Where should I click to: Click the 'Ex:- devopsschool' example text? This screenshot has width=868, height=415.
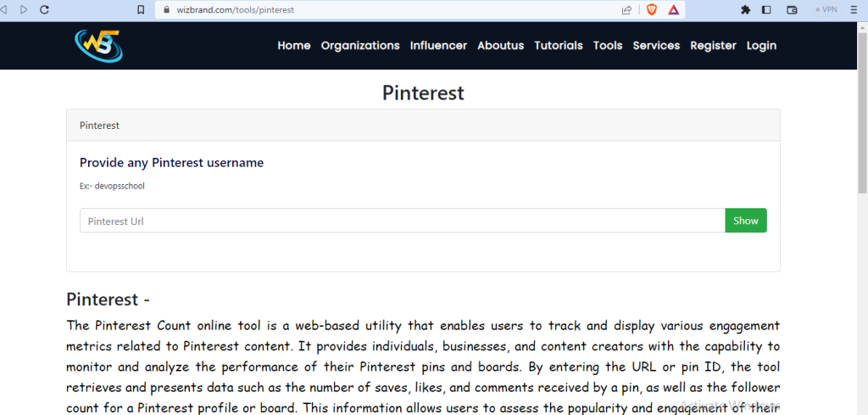click(x=112, y=186)
